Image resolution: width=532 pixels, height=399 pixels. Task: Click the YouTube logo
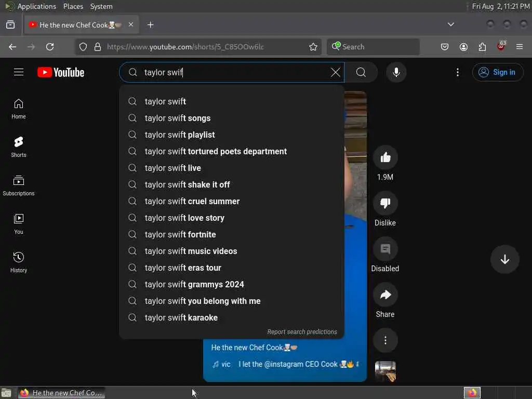click(61, 72)
